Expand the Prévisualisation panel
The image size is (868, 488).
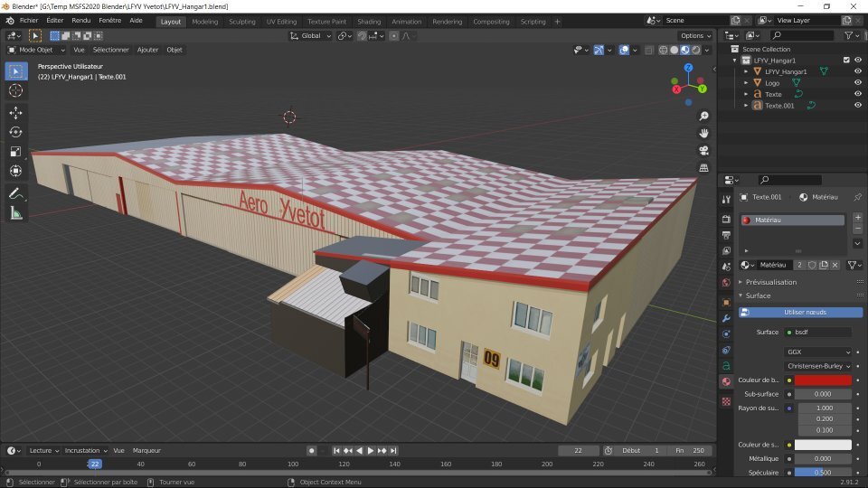tap(771, 282)
